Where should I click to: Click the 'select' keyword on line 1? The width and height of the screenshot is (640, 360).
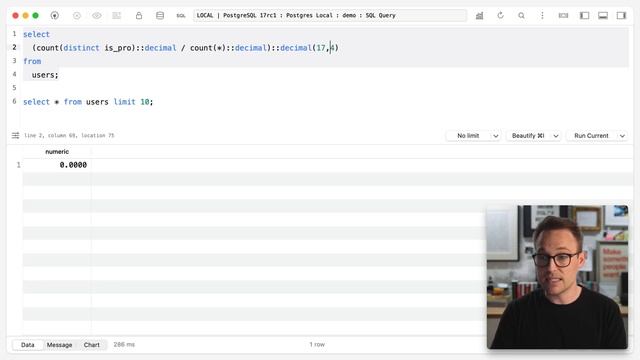pos(36,34)
